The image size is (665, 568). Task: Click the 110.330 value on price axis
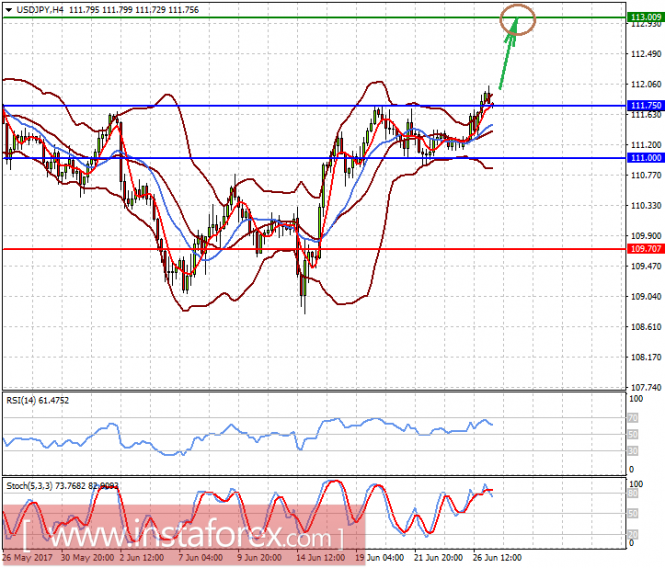[645, 206]
